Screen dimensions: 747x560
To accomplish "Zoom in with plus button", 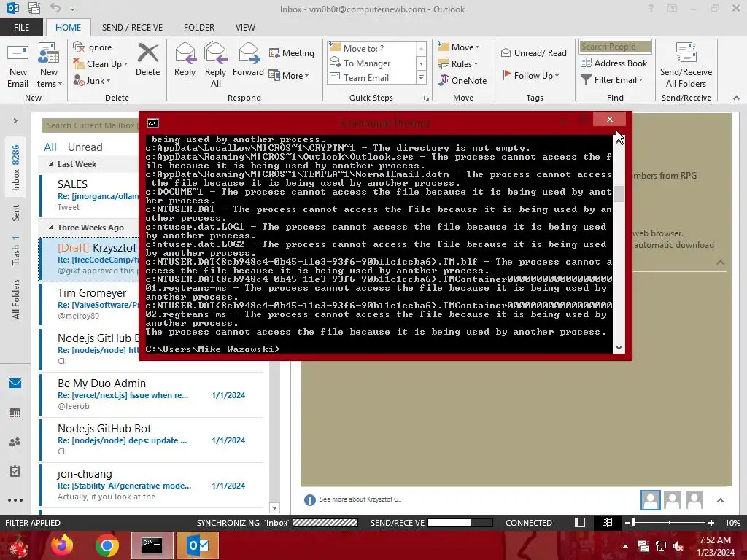I will [711, 522].
